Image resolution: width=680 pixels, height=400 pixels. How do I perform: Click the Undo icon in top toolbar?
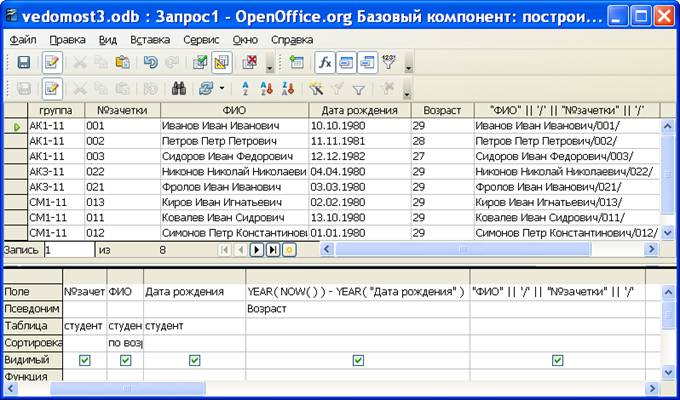[151, 63]
